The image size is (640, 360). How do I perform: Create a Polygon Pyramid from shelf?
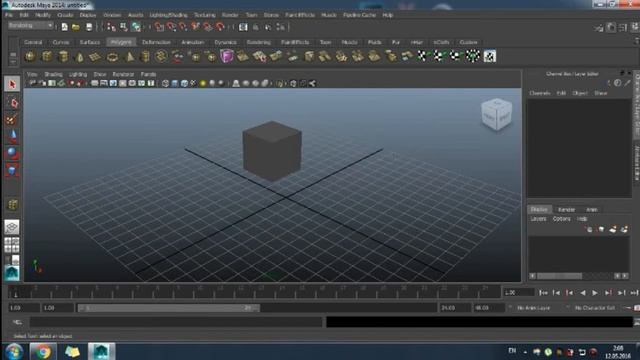pos(129,56)
